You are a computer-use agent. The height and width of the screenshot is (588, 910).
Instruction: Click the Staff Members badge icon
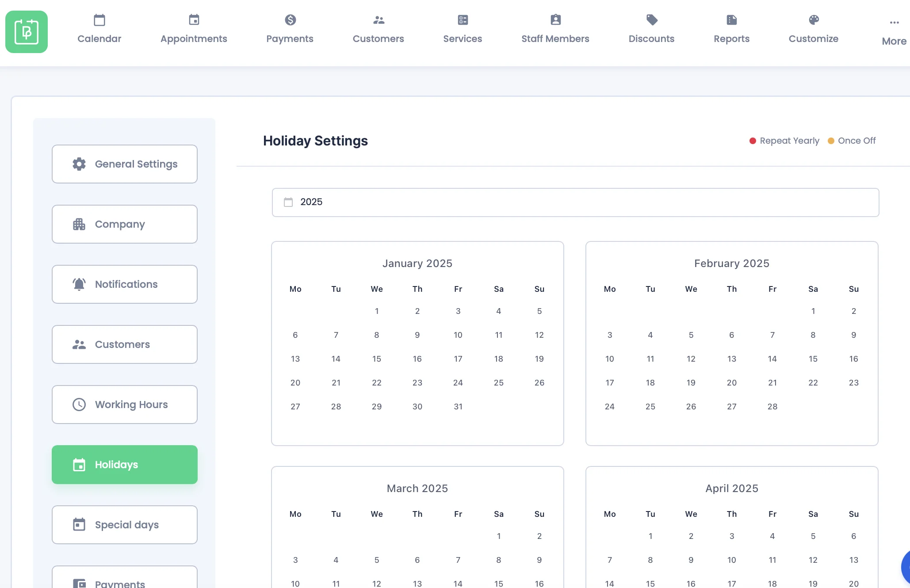click(x=555, y=20)
